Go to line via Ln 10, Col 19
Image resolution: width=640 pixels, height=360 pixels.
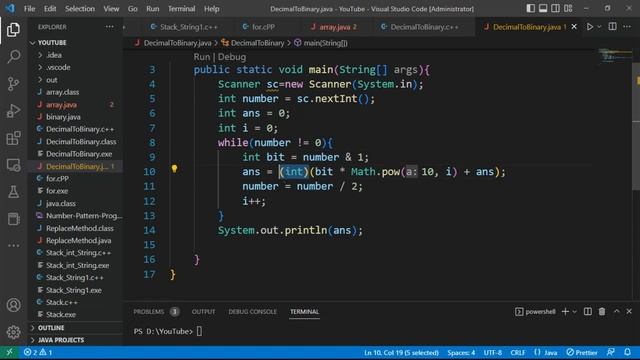[x=401, y=352]
